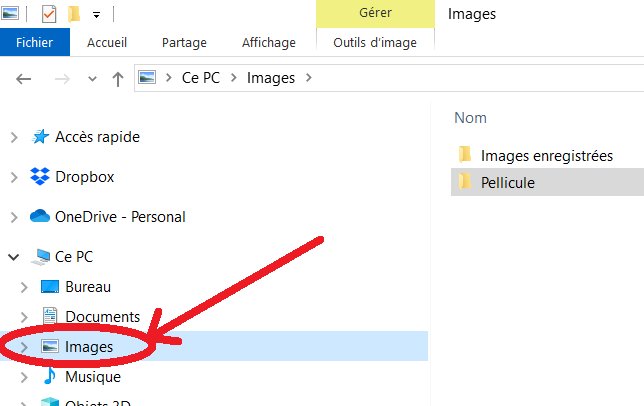This screenshot has width=644, height=406.
Task: Click the Properties checkmark icon in quick access toolbar
Action: point(49,14)
